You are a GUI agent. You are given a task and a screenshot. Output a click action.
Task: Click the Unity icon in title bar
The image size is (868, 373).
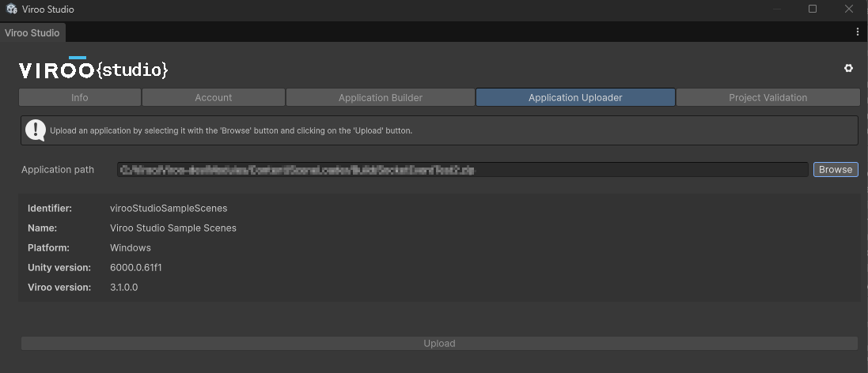tap(11, 9)
